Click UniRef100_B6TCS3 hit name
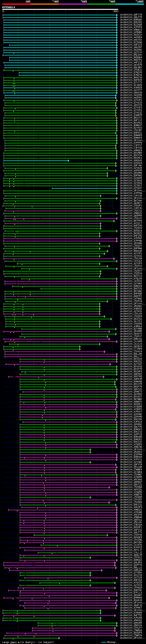This screenshot has height=644, width=146. point(131,276)
